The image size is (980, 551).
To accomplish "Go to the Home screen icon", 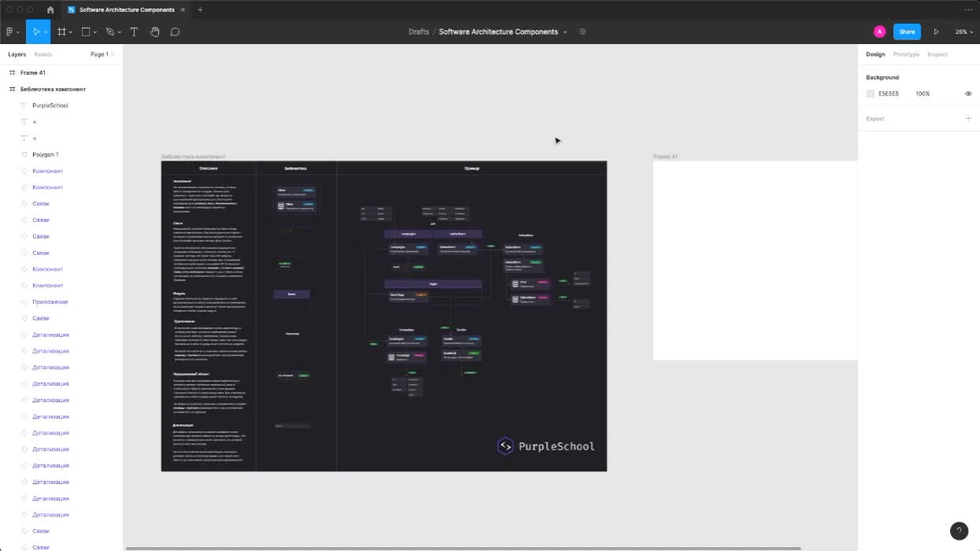I will (50, 9).
